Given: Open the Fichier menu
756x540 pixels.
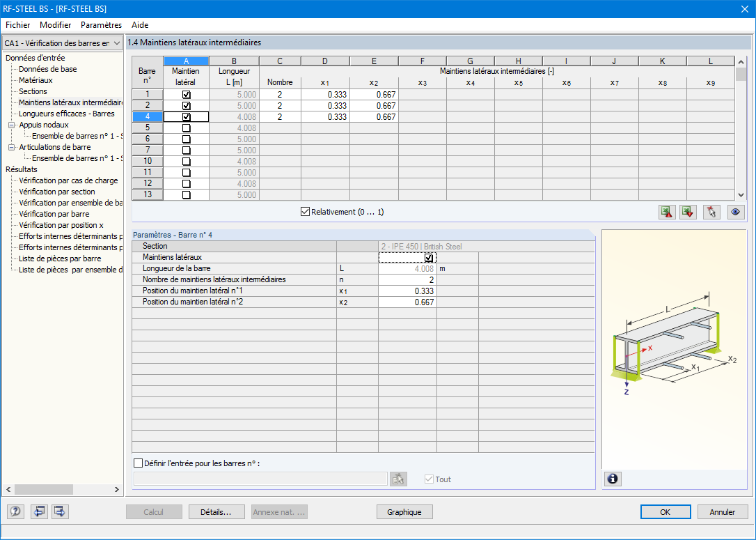Looking at the screenshot, I should pos(18,25).
